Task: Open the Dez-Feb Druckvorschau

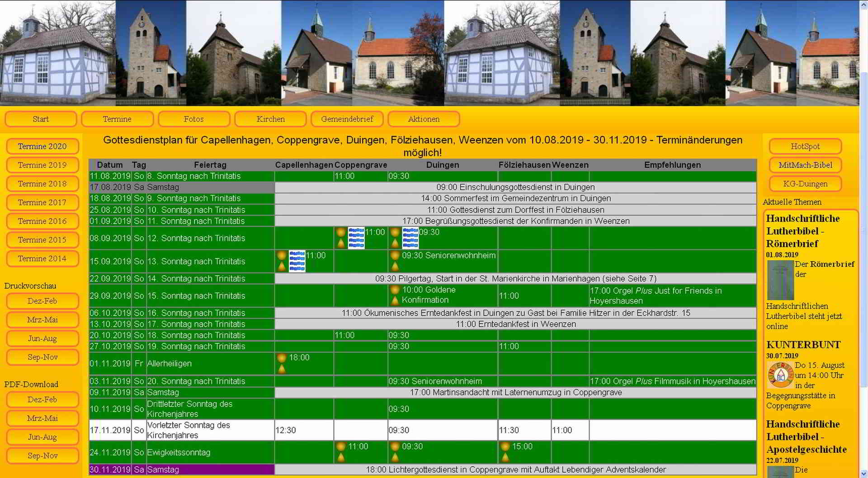Action: [x=42, y=301]
